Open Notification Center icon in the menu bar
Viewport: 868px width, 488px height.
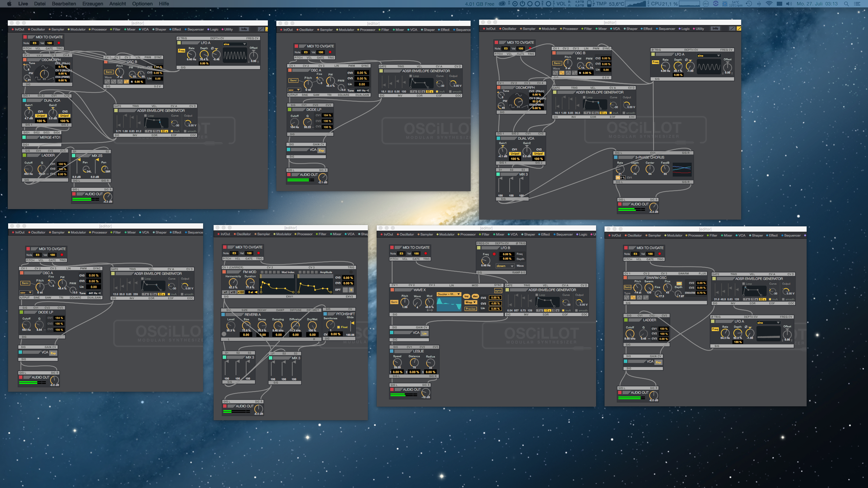click(x=858, y=4)
